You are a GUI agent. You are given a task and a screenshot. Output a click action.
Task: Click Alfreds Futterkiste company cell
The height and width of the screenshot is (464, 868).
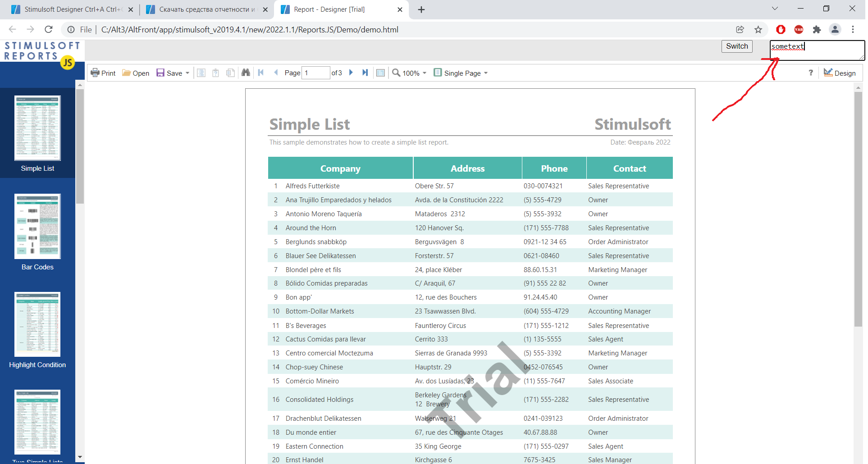coord(313,186)
